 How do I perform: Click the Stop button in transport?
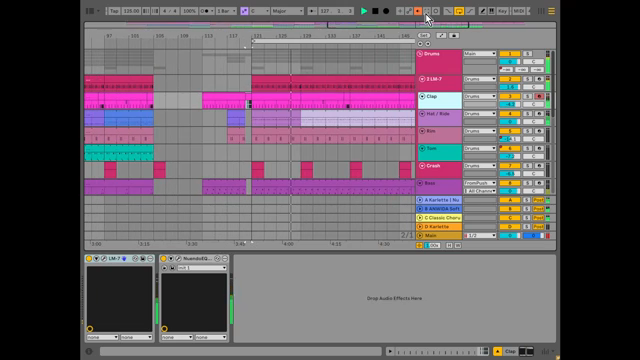pos(375,11)
